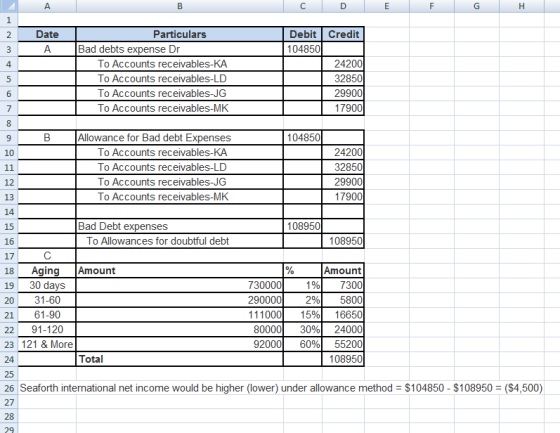560x433 pixels.
Task: Select 'To Accounts receivables-LD' in row 5
Action: [180, 79]
